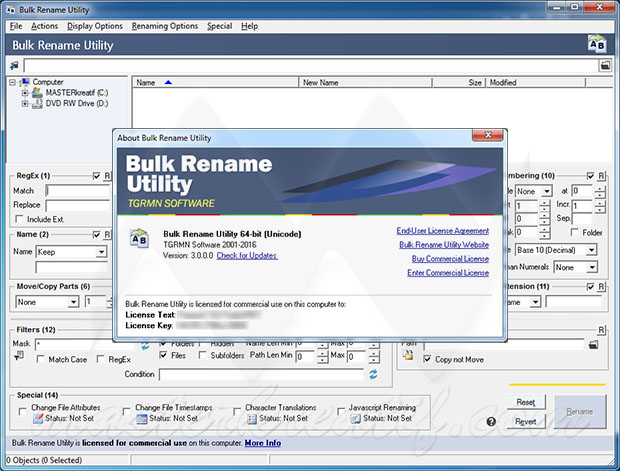Viewport: 620px width, 471px height.
Task: Click the help question mark icon
Action: (x=491, y=422)
